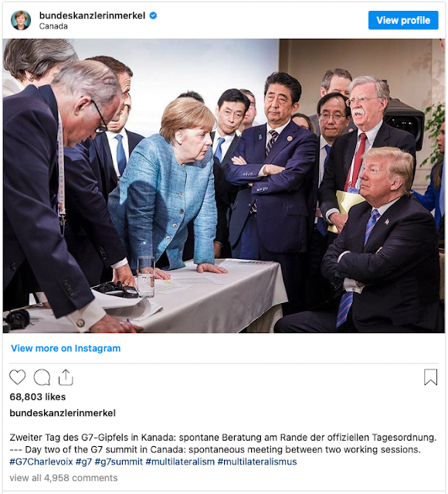Click the blue verified badge
448x494 pixels.
click(x=153, y=15)
